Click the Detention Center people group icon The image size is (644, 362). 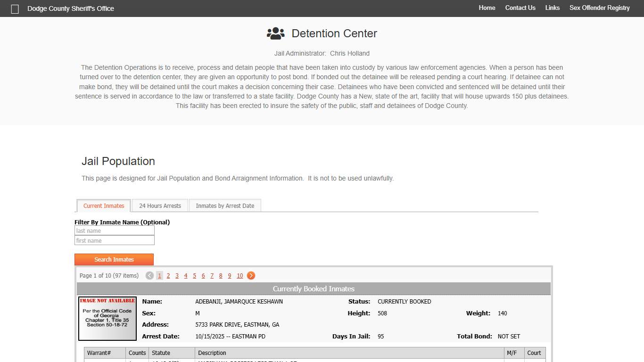click(x=276, y=33)
